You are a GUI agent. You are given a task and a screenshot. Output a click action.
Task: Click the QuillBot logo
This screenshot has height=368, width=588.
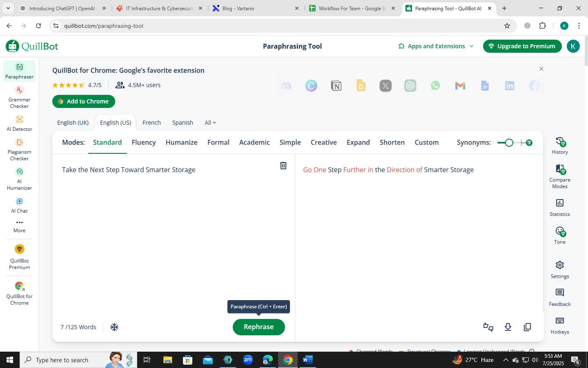[32, 46]
